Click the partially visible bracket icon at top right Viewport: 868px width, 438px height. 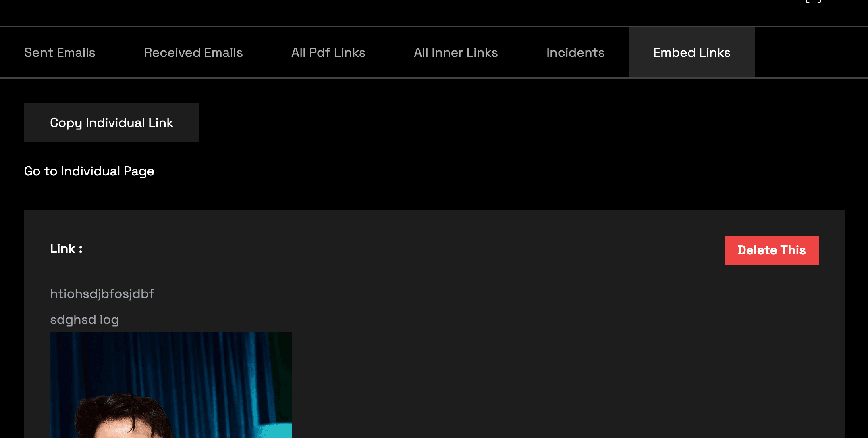point(813,2)
